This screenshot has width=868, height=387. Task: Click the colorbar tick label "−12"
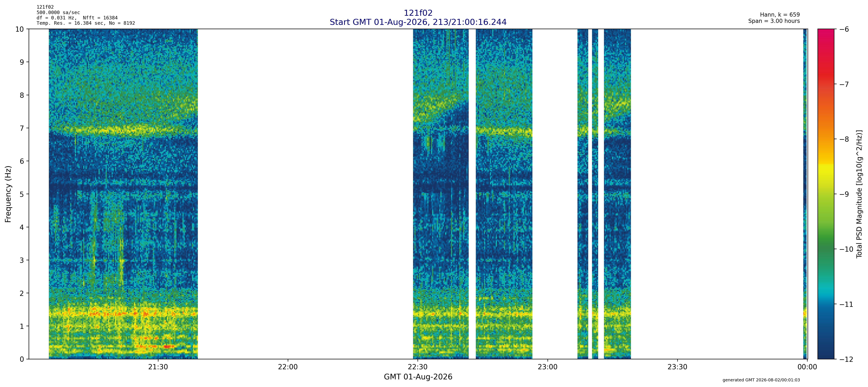pyautogui.click(x=846, y=359)
